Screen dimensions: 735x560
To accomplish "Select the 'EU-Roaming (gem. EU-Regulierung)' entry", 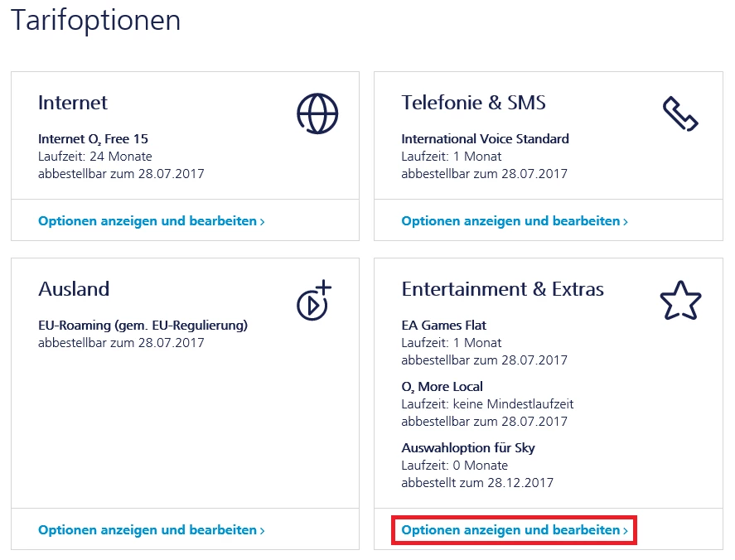I will click(143, 325).
